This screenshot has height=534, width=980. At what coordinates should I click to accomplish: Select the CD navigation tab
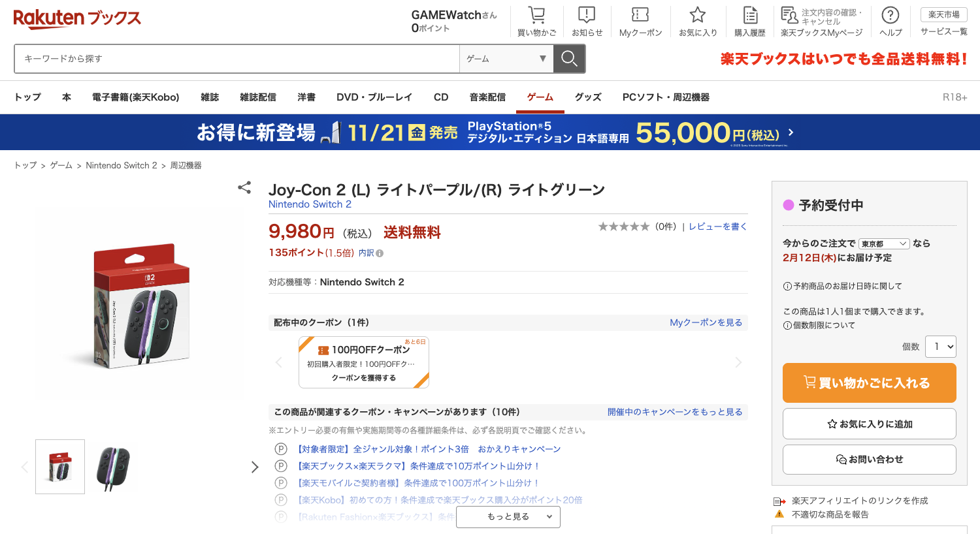pyautogui.click(x=441, y=97)
